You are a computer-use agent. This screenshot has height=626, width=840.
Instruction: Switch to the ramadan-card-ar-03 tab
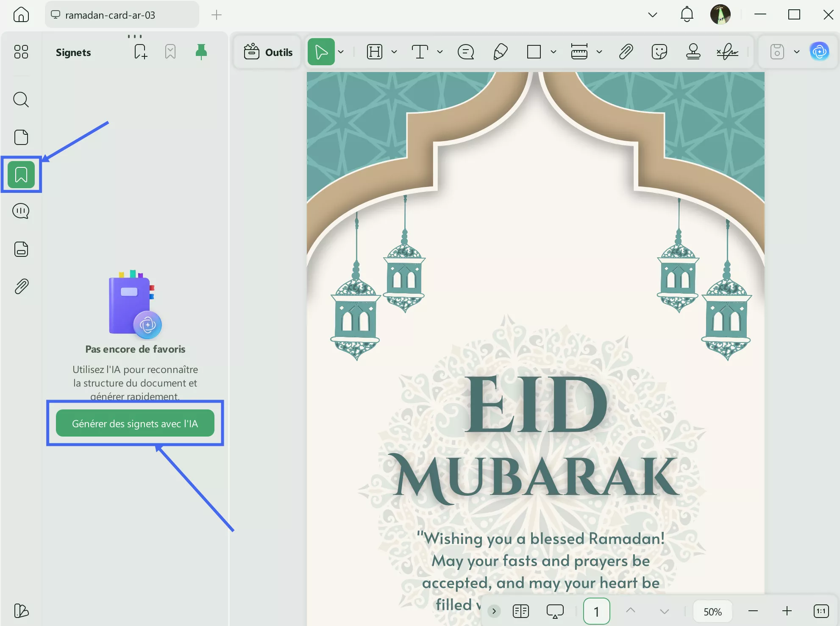[110, 15]
